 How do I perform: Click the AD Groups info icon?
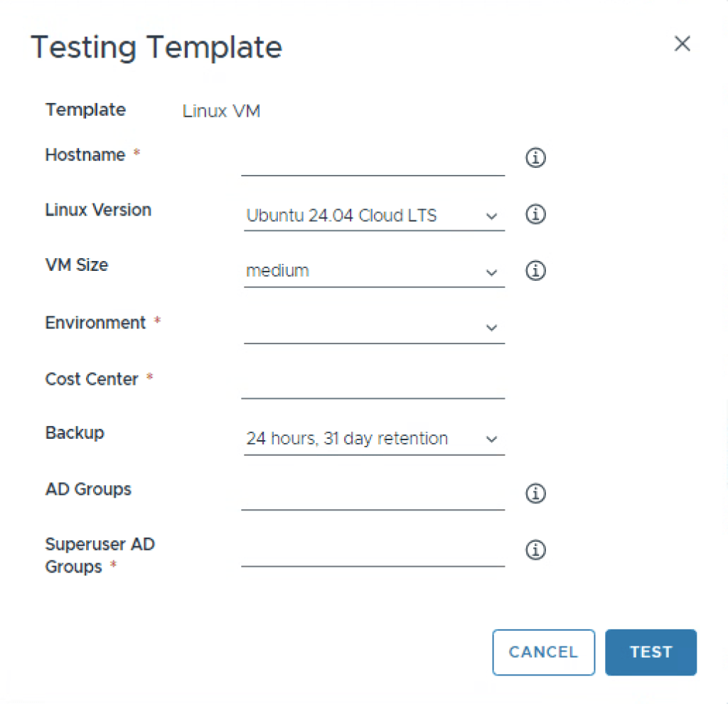(535, 493)
